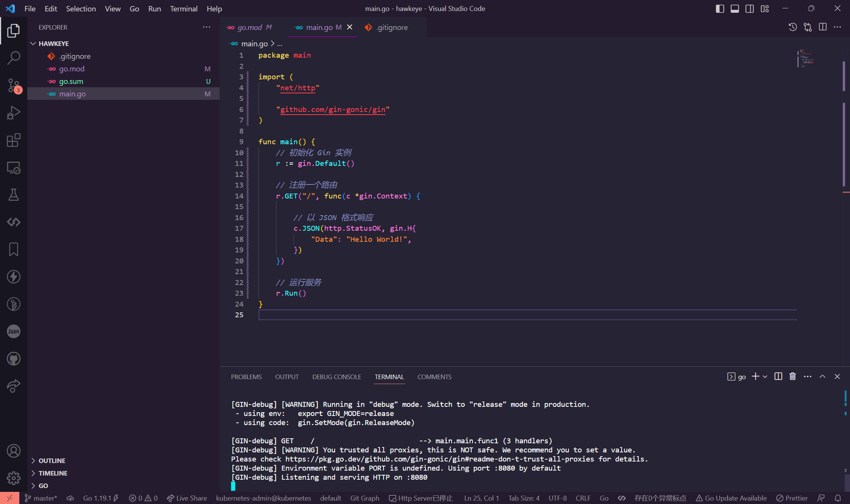Click the open changes icon in editor toolbar
The width and height of the screenshot is (850, 504).
point(807,27)
